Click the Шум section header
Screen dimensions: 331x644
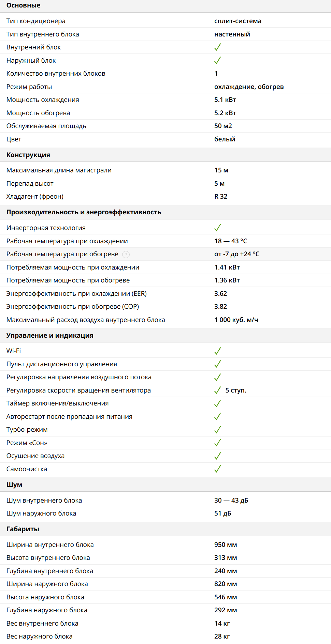(14, 485)
